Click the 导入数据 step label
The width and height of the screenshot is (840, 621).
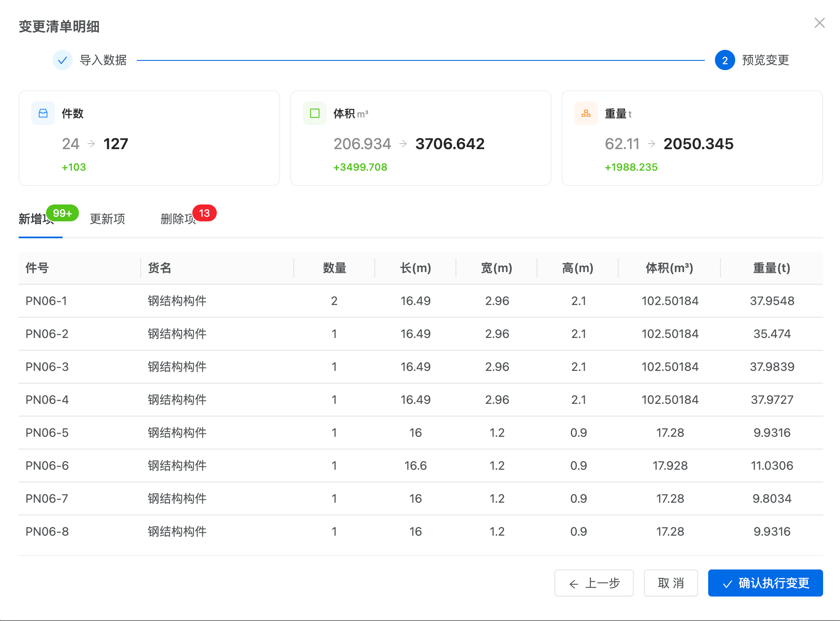[103, 60]
